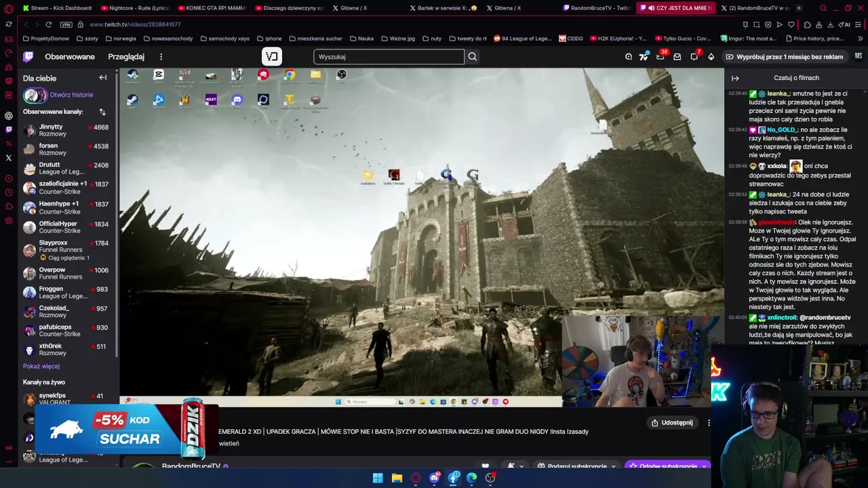Open a new browser tab
868x488 pixels.
[798, 8]
